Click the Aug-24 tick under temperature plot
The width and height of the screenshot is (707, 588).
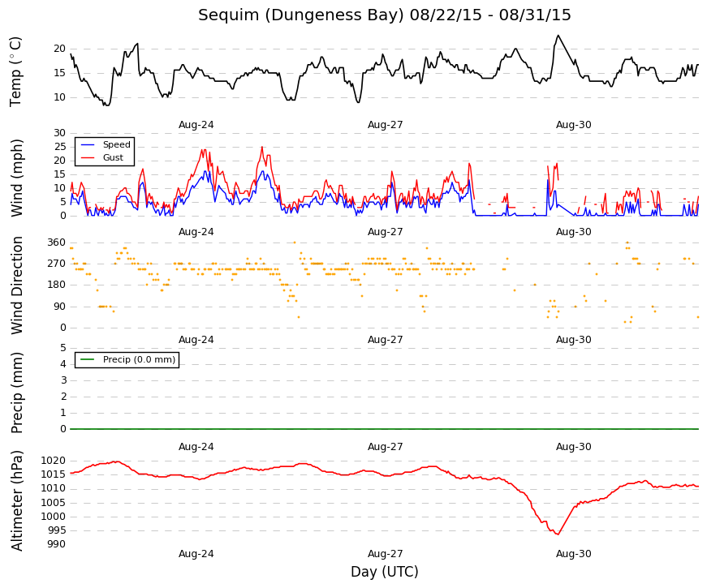point(196,125)
